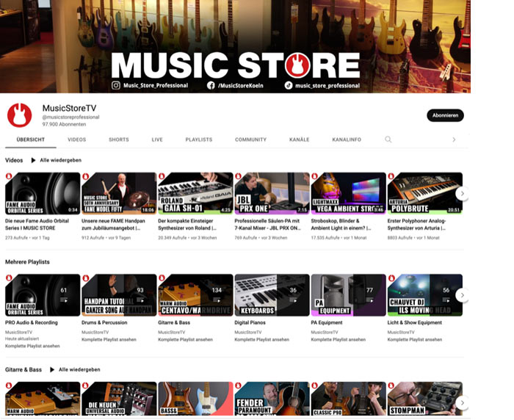Advance the Gitarre & Bass row right arrow
The width and height of the screenshot is (514, 420).
pyautogui.click(x=462, y=402)
